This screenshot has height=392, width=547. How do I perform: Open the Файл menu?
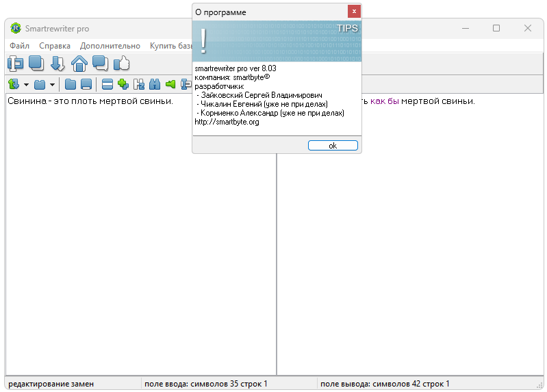pos(19,46)
